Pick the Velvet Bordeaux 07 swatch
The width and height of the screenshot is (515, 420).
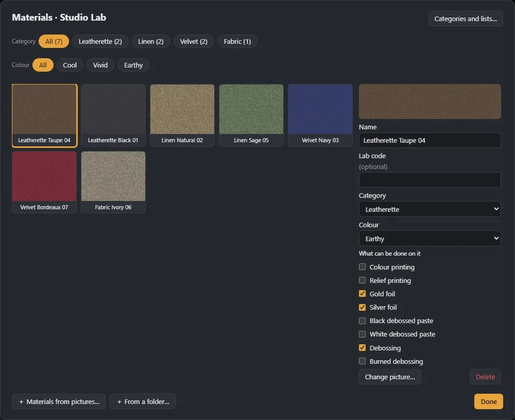tap(44, 182)
